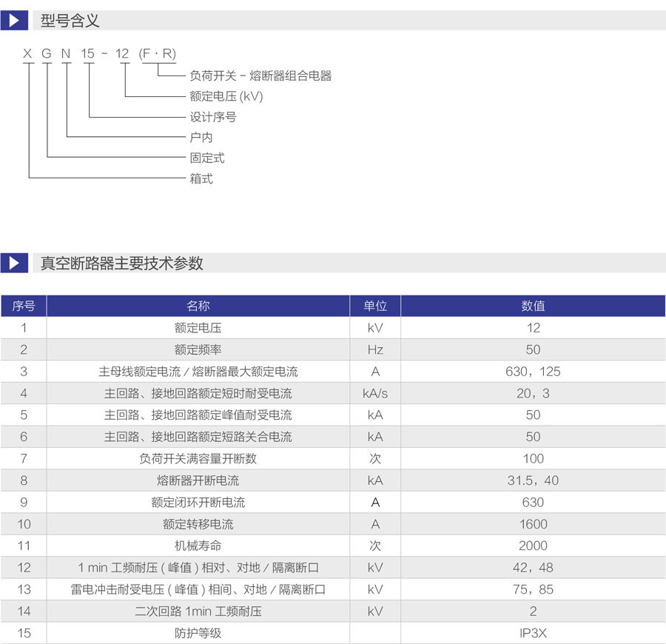Select the IP3X protection rating value
Image resolution: width=666 pixels, height=644 pixels.
tap(533, 634)
